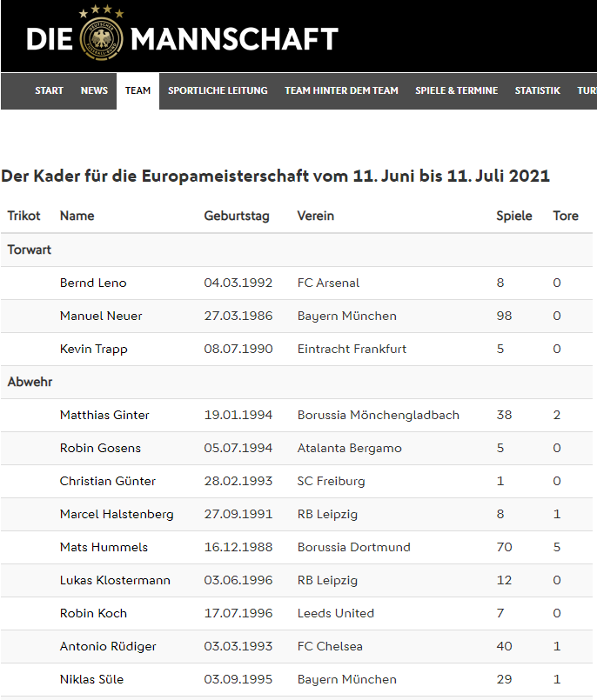
Task: Click the Geburtstag column header
Action: (x=237, y=216)
